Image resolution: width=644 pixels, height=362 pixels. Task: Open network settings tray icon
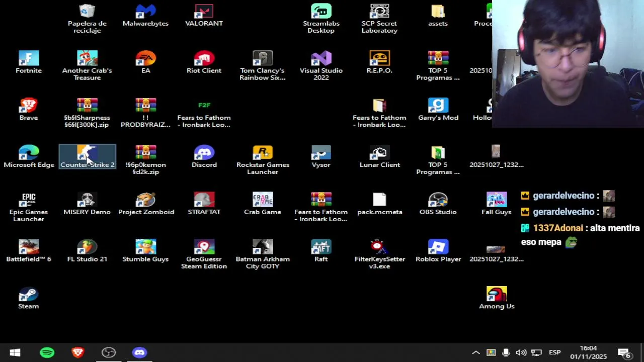tap(536, 352)
